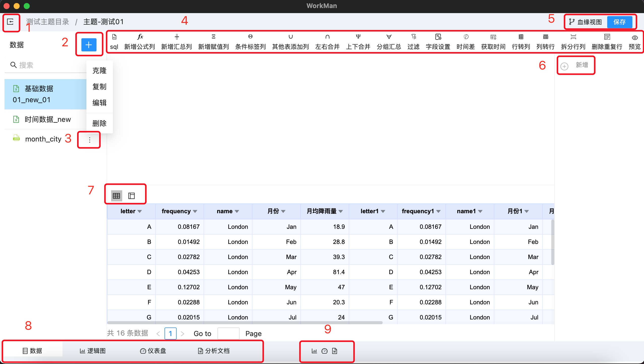Open the 过滤 filter tool
The height and width of the screenshot is (364, 644).
tap(413, 42)
